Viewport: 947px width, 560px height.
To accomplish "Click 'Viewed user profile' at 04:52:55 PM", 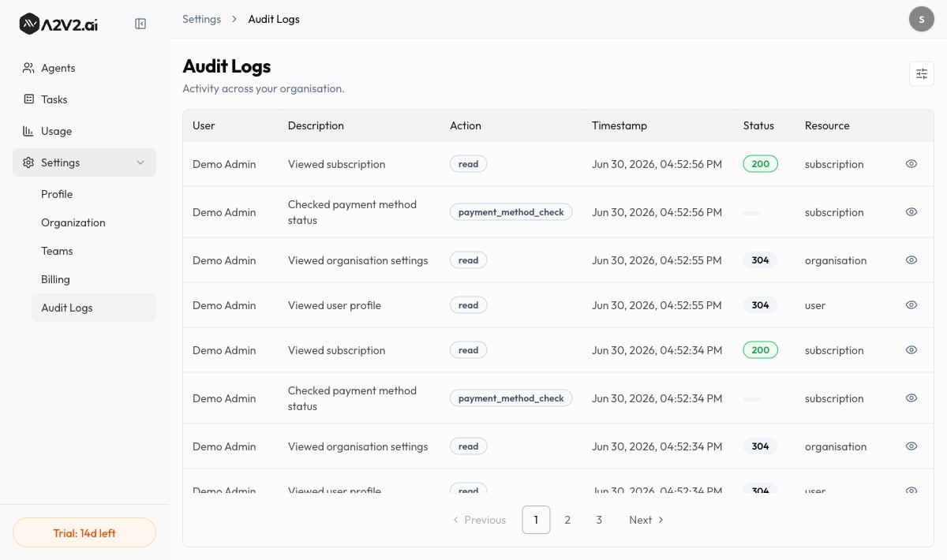I will pyautogui.click(x=335, y=305).
